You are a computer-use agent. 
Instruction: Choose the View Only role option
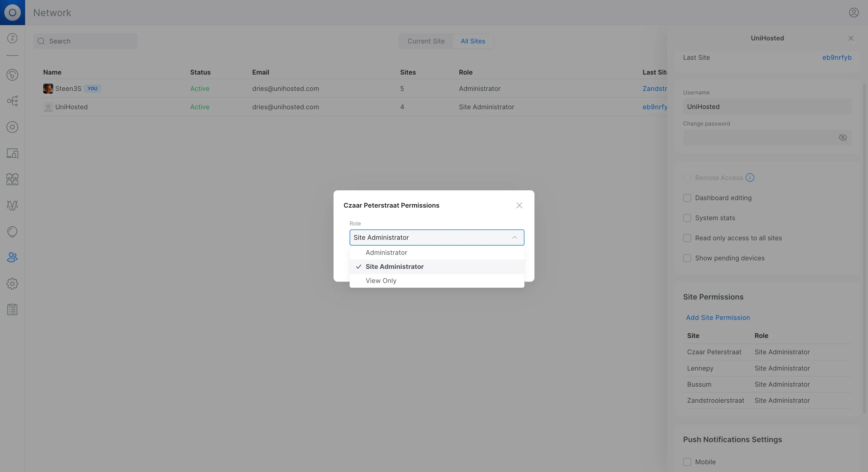381,281
